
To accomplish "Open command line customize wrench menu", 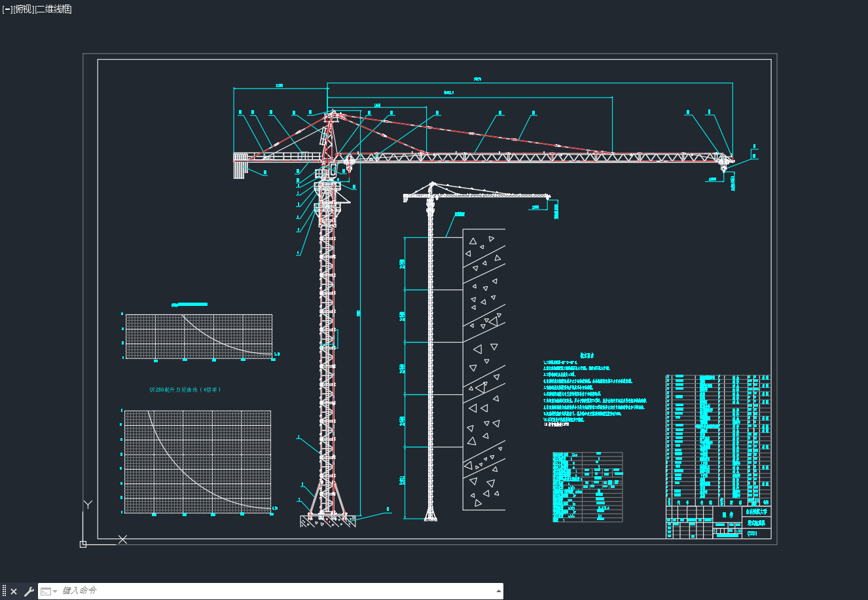I will 28,591.
